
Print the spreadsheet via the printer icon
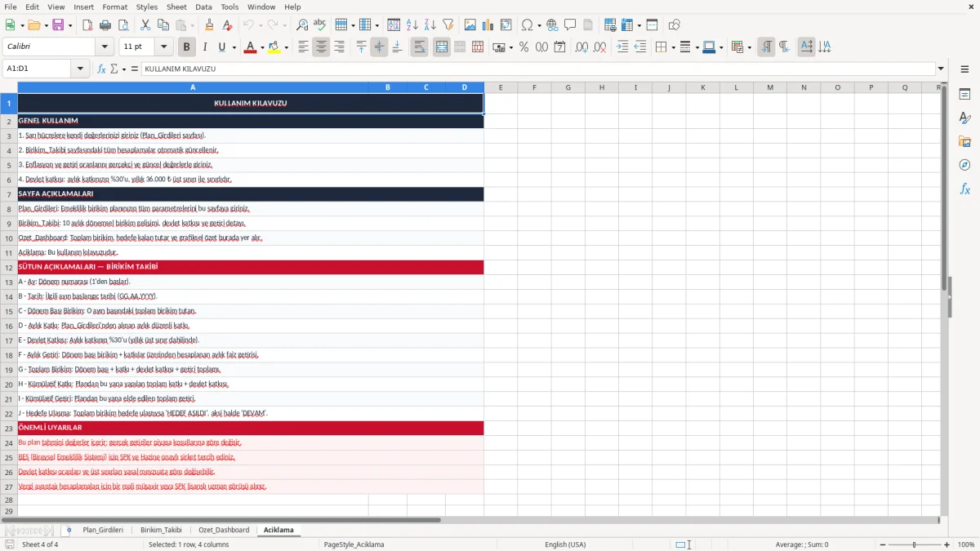[x=105, y=25]
